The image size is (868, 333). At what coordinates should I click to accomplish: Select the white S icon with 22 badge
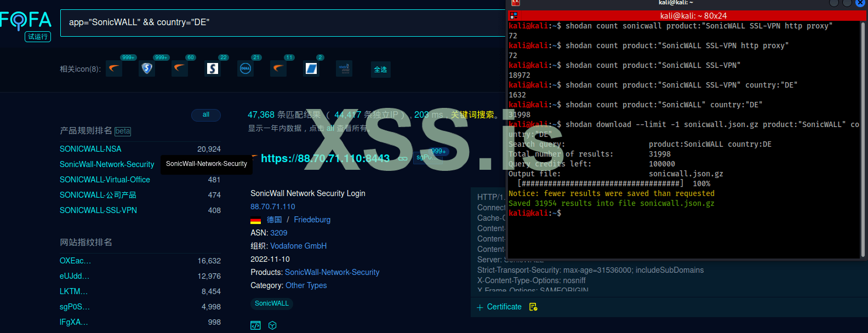click(x=213, y=68)
